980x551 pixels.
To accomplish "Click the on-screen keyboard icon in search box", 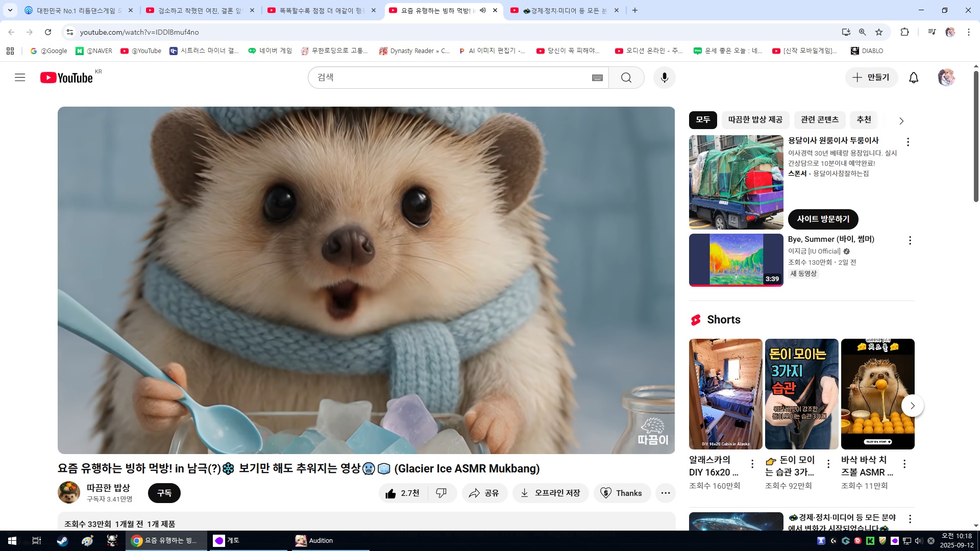I will pyautogui.click(x=597, y=78).
